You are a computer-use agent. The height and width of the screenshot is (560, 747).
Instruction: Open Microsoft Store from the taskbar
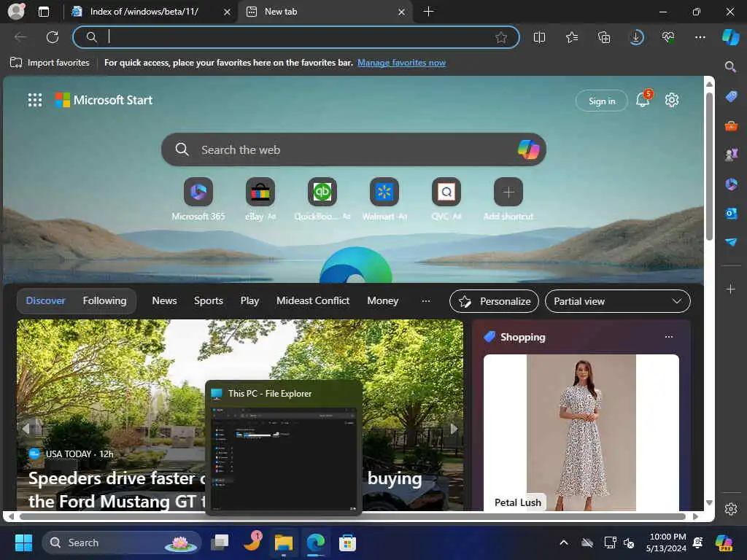[x=347, y=542]
